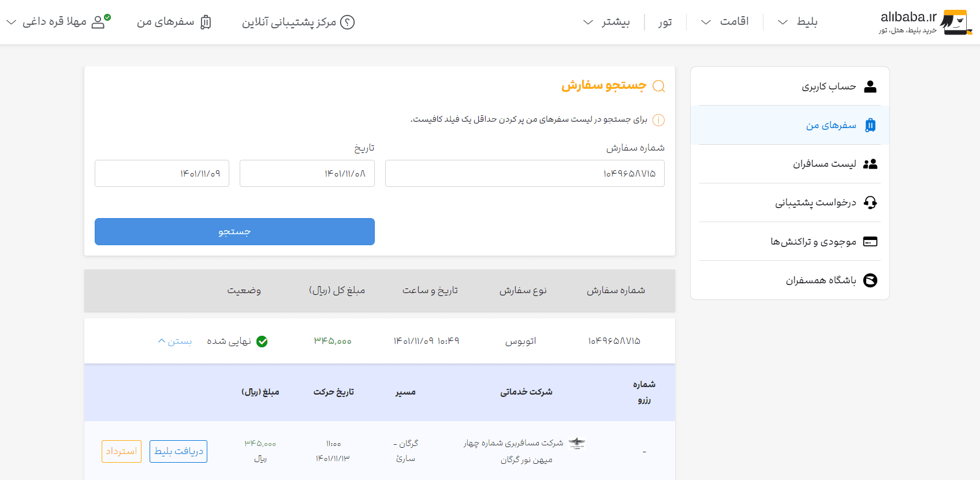This screenshot has height=480, width=980.
Task: Open start date field ۱۴۰۱/۱۱/۰۸
Action: (307, 174)
